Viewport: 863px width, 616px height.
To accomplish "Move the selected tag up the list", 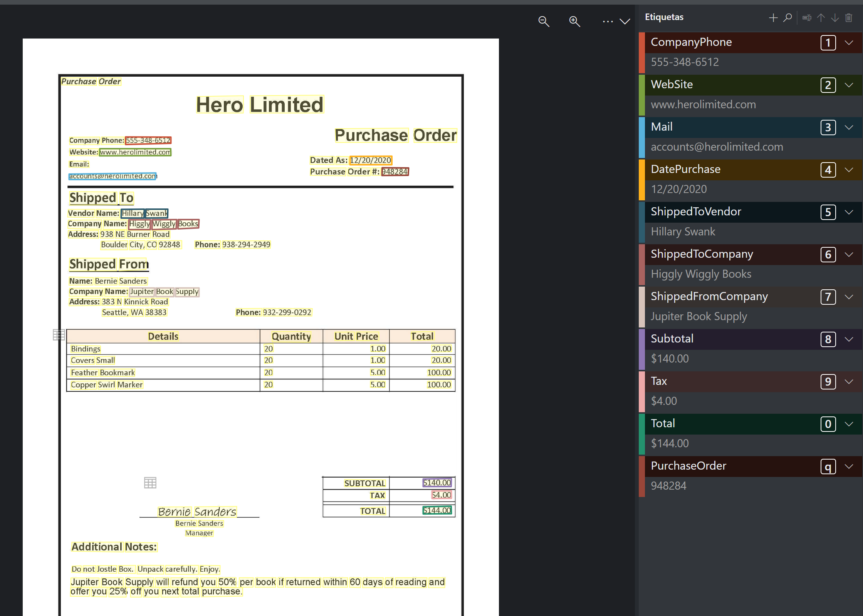I will click(x=821, y=18).
